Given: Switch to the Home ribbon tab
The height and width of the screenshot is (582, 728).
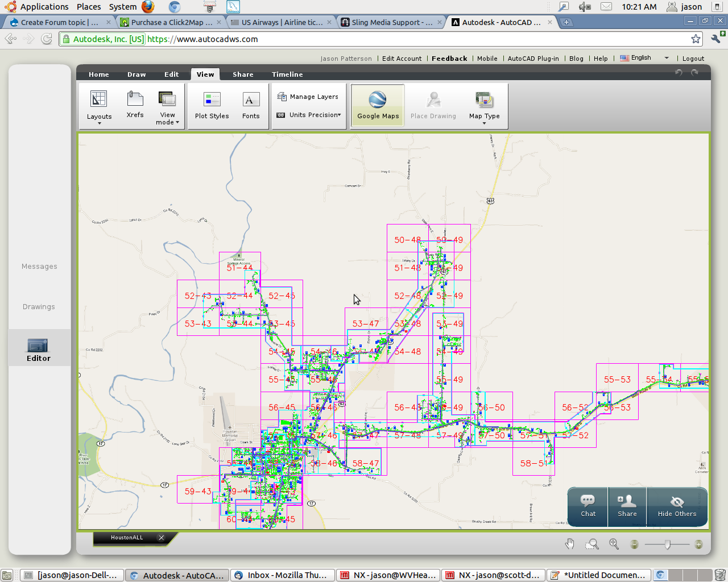Looking at the screenshot, I should click(98, 74).
